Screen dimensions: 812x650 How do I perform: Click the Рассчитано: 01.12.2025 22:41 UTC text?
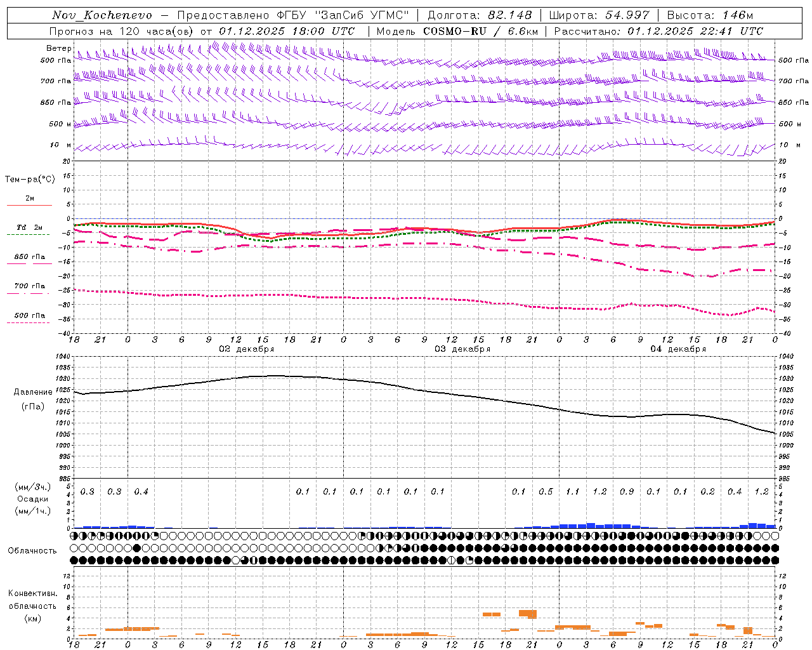click(658, 31)
